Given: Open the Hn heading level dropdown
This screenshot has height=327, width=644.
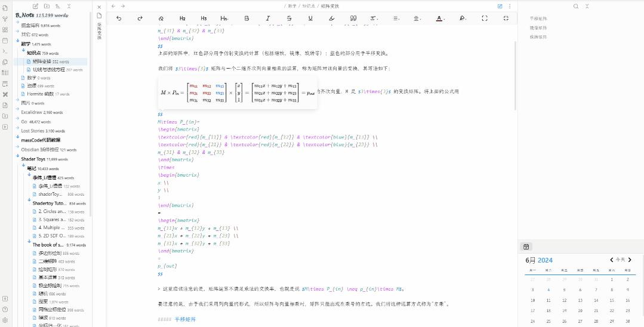Looking at the screenshot, I should (224, 18).
